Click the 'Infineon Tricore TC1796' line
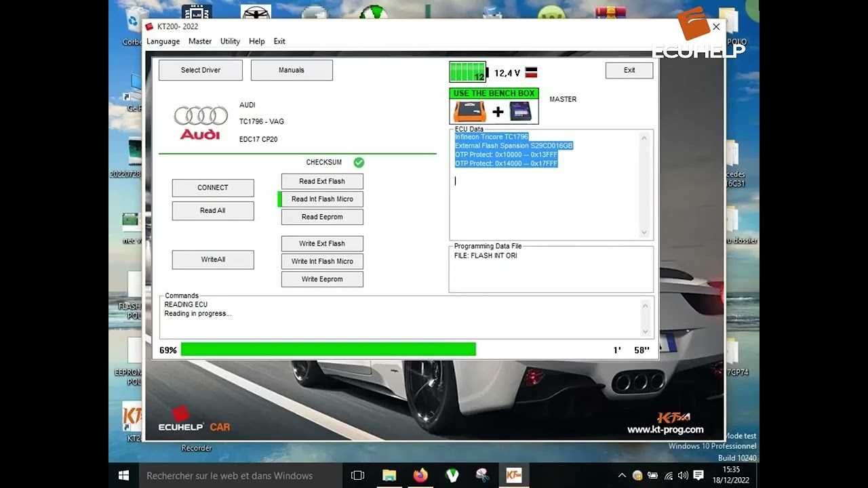 [492, 137]
